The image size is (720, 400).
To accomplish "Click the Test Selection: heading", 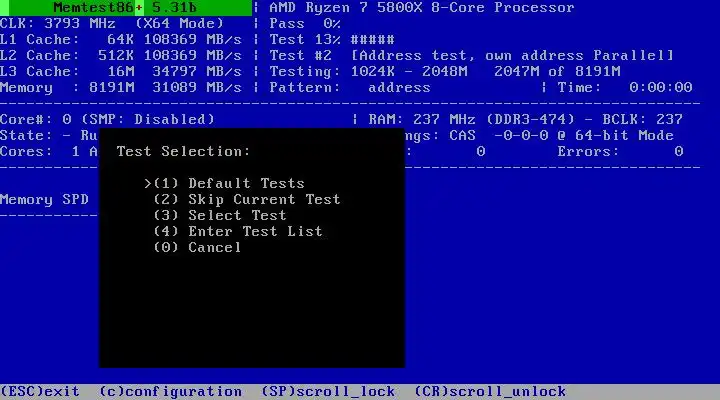I will tap(184, 152).
